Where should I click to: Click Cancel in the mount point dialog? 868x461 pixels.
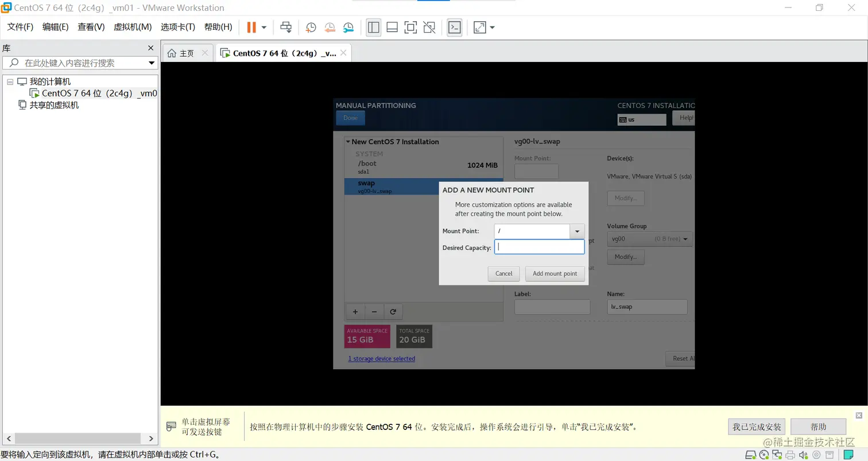[503, 274]
